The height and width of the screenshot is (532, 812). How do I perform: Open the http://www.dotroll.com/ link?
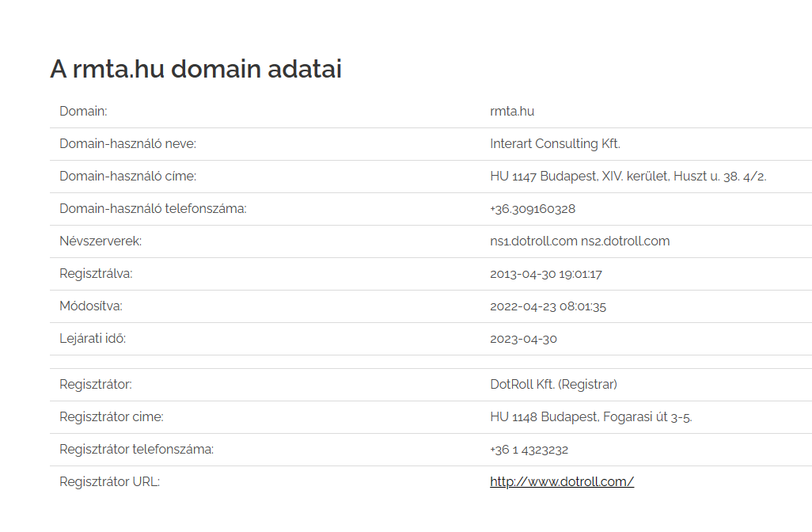coord(562,482)
